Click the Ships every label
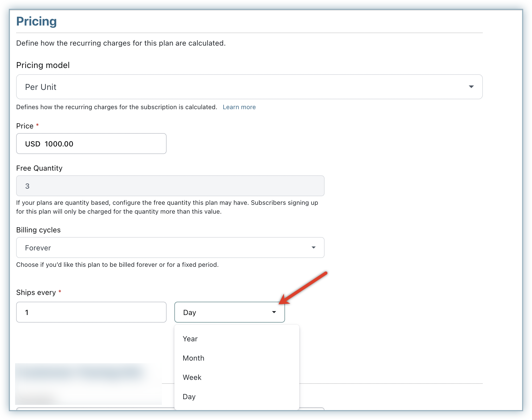Viewport: 532px width, 420px height. [36, 292]
